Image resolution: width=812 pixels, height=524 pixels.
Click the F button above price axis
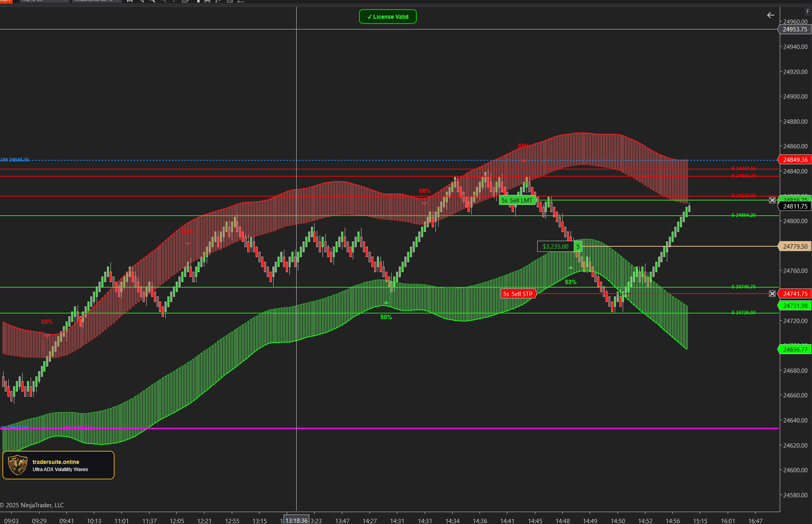(x=808, y=12)
